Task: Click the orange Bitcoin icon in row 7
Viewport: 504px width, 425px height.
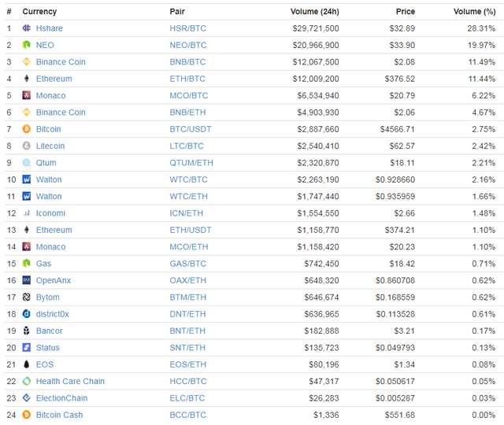Action: [26, 129]
